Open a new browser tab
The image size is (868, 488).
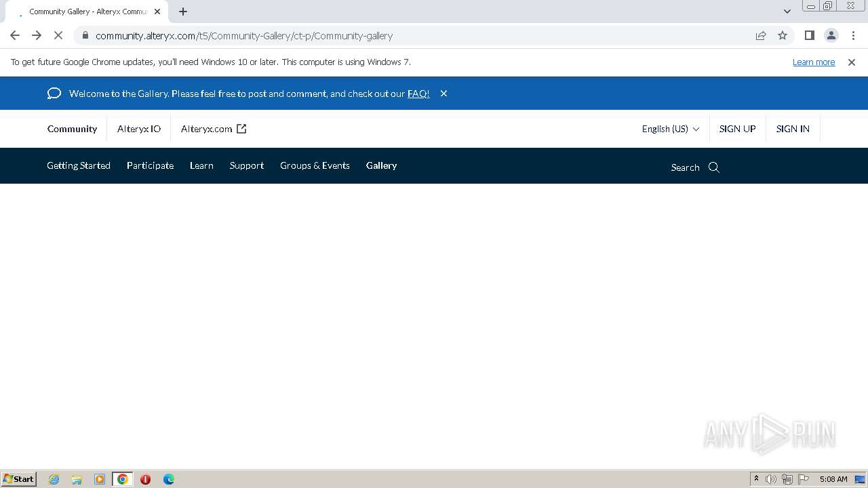pyautogui.click(x=183, y=12)
